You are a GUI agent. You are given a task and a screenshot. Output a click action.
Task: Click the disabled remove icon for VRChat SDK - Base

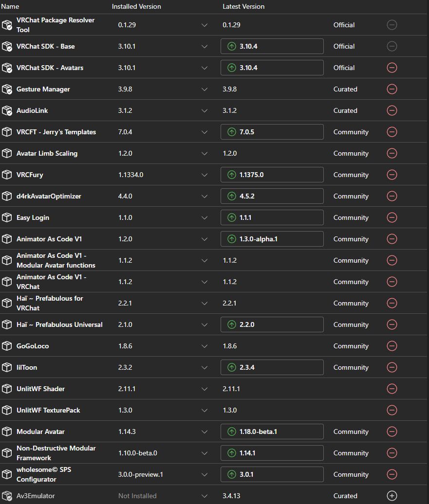(x=392, y=46)
